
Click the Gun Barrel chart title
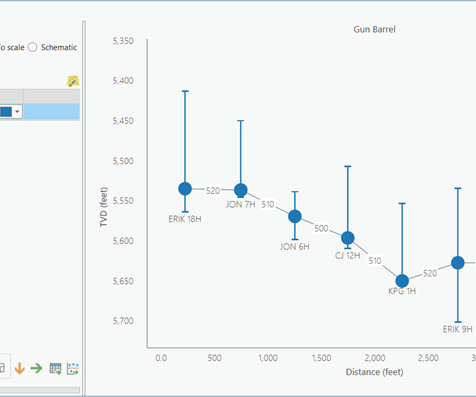coord(374,29)
